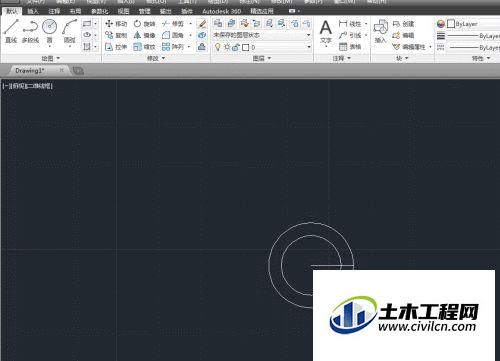
Task: Toggle layer freeze sun icon
Action: [x=227, y=47]
